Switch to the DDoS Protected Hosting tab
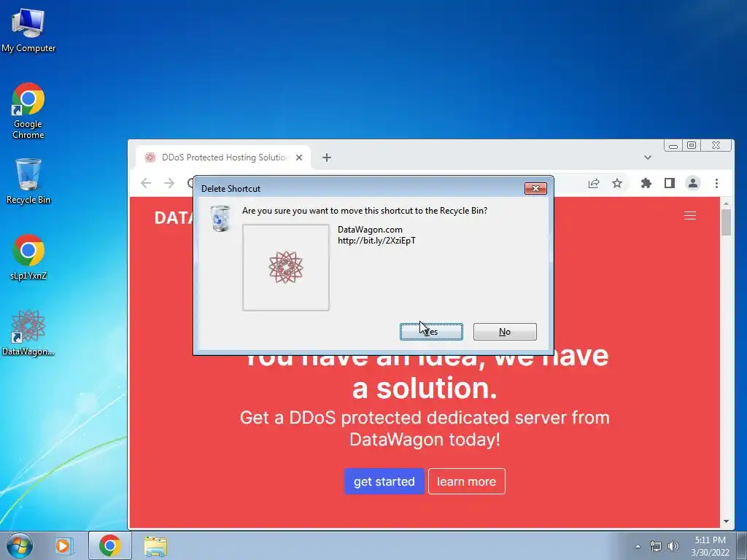The image size is (747, 560). pos(222,157)
